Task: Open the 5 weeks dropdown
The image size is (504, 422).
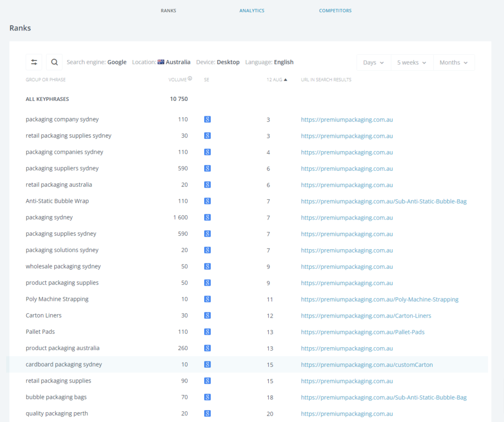Action: click(412, 63)
